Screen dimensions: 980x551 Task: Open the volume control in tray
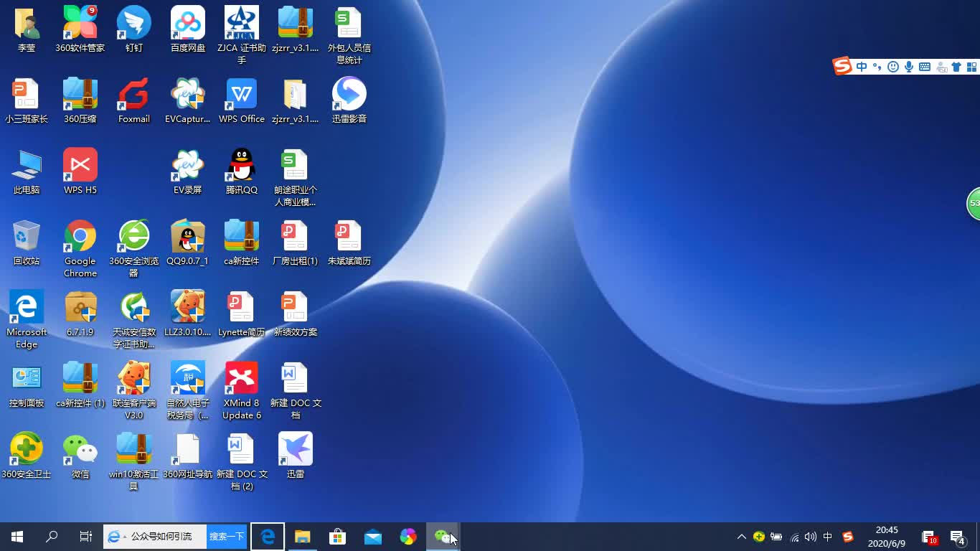(811, 537)
